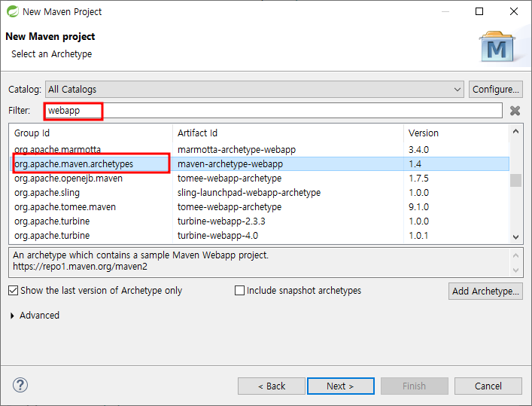532x406 pixels.
Task: Click version 3.4.0 cell
Action: point(418,149)
